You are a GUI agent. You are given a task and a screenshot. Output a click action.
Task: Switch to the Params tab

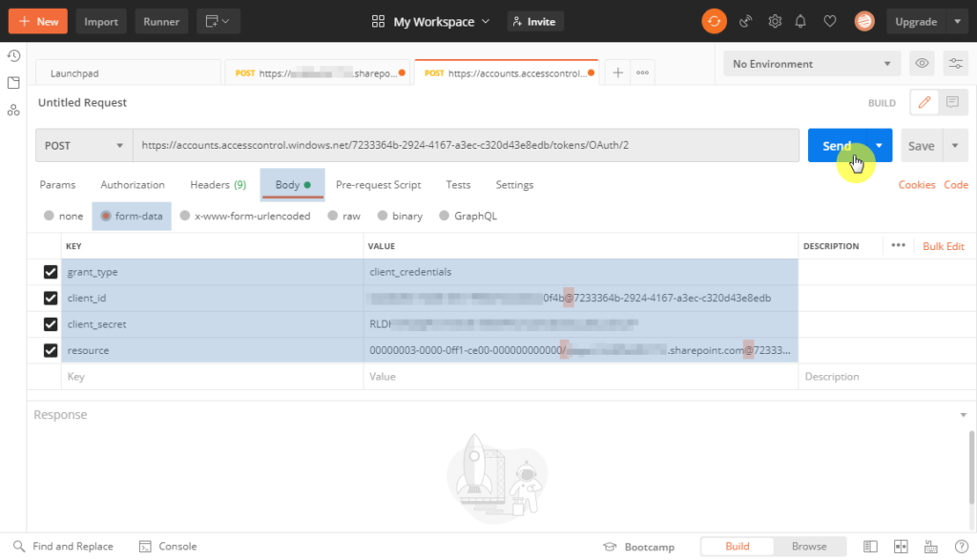coord(57,184)
